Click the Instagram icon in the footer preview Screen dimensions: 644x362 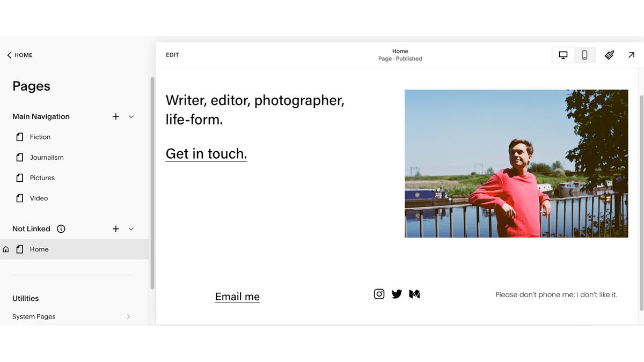click(379, 294)
